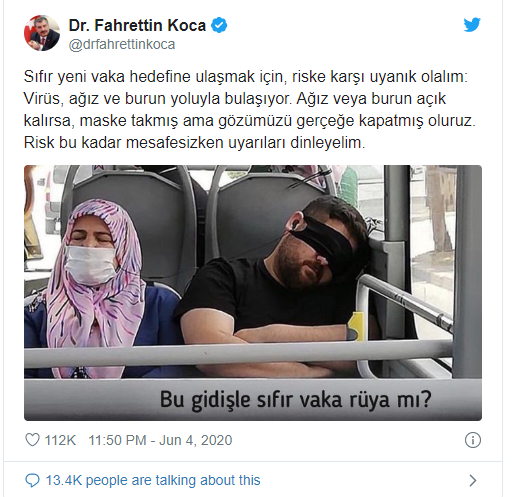Image resolution: width=520 pixels, height=497 pixels.
Task: Click the Twitter bird logo
Action: (x=472, y=25)
